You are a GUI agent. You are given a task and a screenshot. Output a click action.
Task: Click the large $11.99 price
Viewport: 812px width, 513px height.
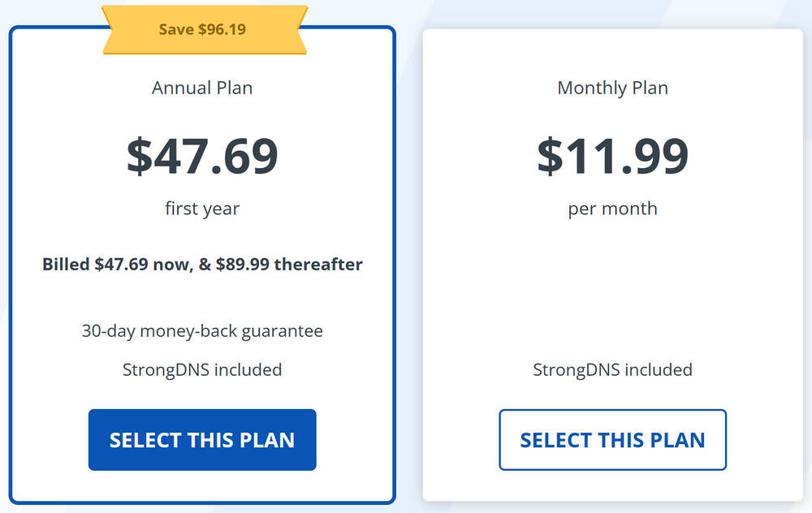coord(612,157)
